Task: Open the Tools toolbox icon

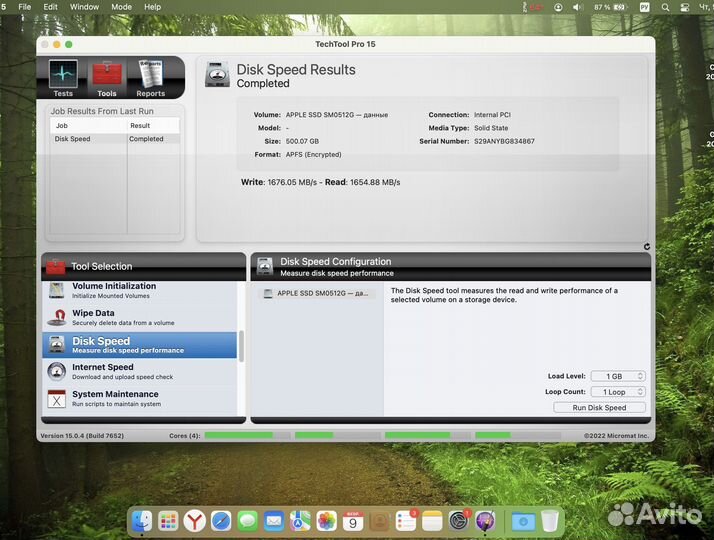Action: pos(107,78)
